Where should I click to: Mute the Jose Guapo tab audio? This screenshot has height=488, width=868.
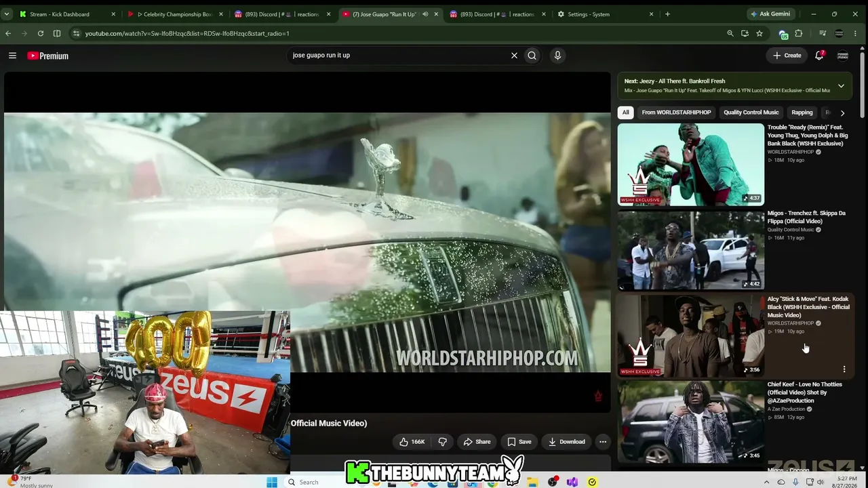click(425, 14)
